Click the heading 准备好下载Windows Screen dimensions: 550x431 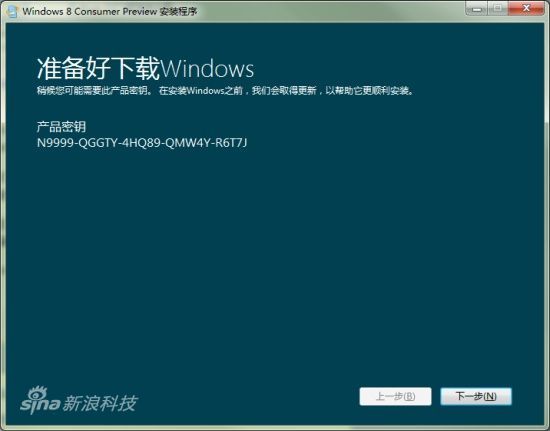(145, 68)
